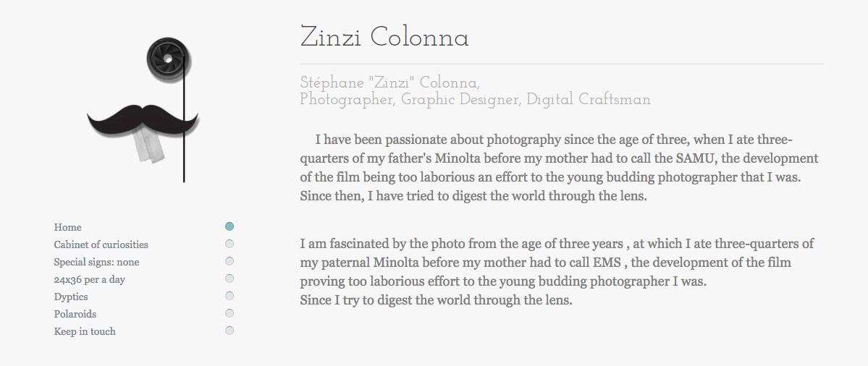Click the black mustache logo
868x366 pixels.
point(142,120)
